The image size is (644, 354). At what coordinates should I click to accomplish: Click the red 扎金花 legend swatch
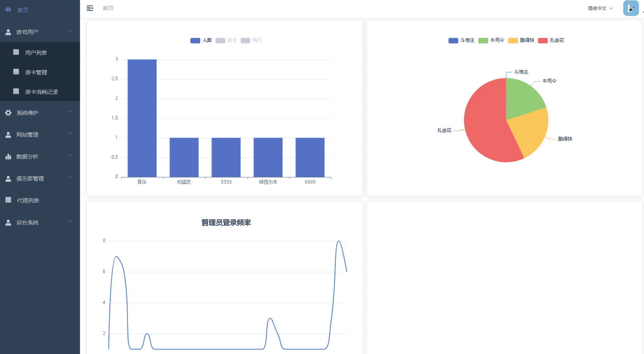pyautogui.click(x=543, y=40)
